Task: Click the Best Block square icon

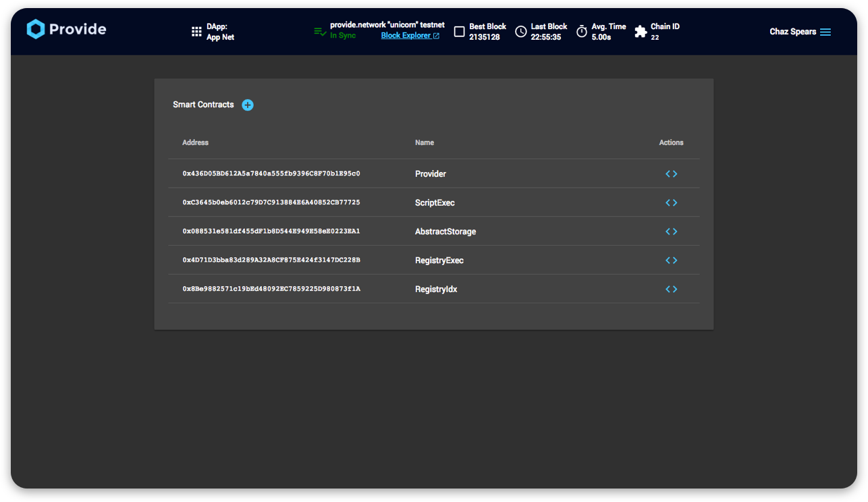Action: tap(460, 32)
